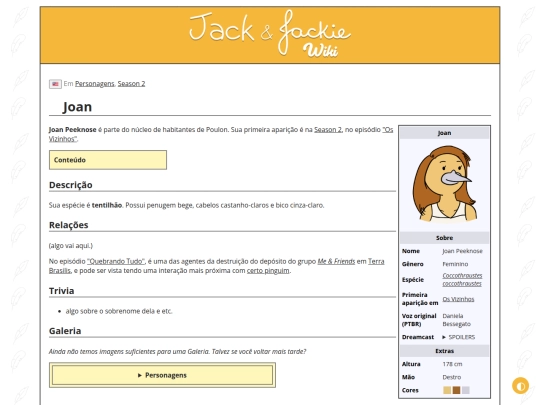
Task: Click the light gray color swatch in Cores
Action: [466, 390]
